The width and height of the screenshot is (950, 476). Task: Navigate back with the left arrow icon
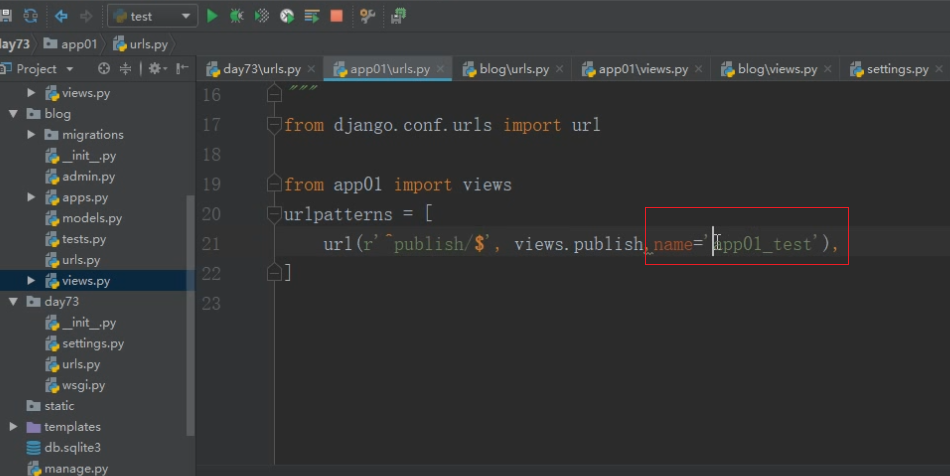(61, 16)
